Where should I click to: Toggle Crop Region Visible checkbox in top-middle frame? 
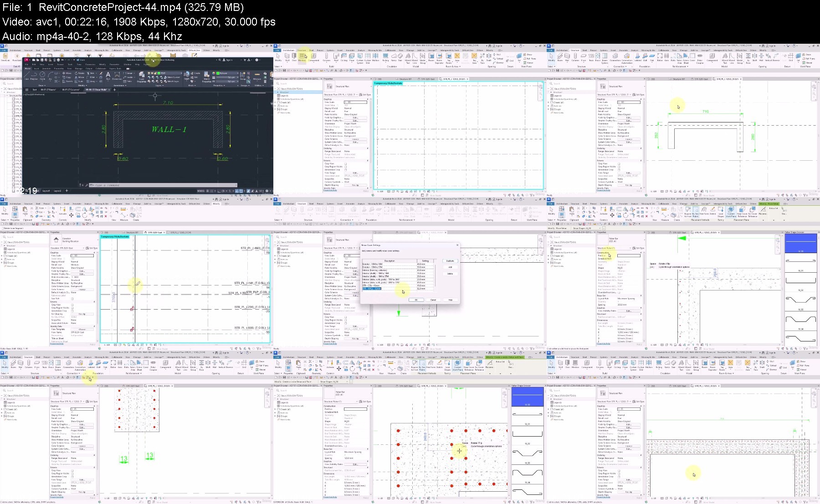pyautogui.click(x=346, y=167)
